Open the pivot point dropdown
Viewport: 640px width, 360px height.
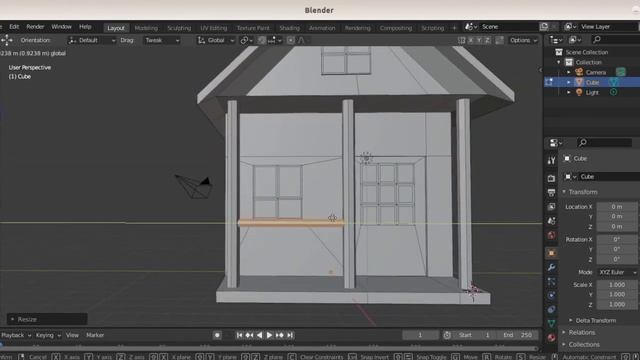pos(246,40)
